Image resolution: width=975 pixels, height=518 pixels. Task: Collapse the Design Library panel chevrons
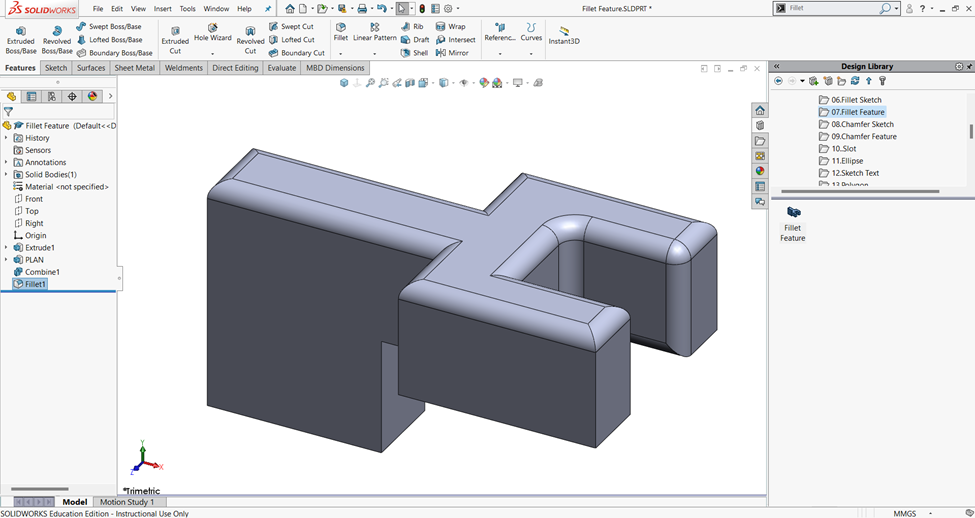[x=777, y=67]
